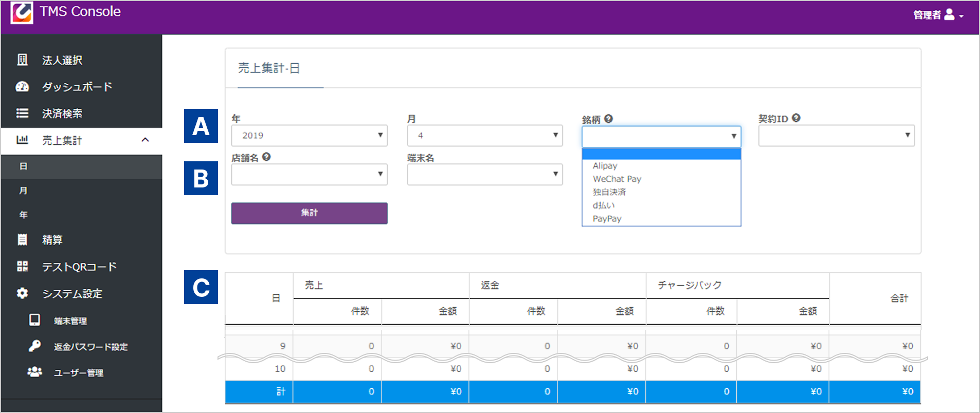
Task: Expand the 端末名 dropdown
Action: click(x=484, y=175)
